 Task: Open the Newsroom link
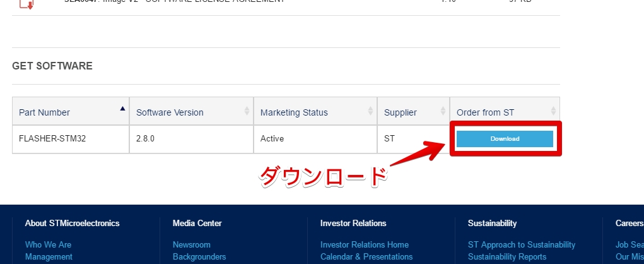tap(191, 244)
